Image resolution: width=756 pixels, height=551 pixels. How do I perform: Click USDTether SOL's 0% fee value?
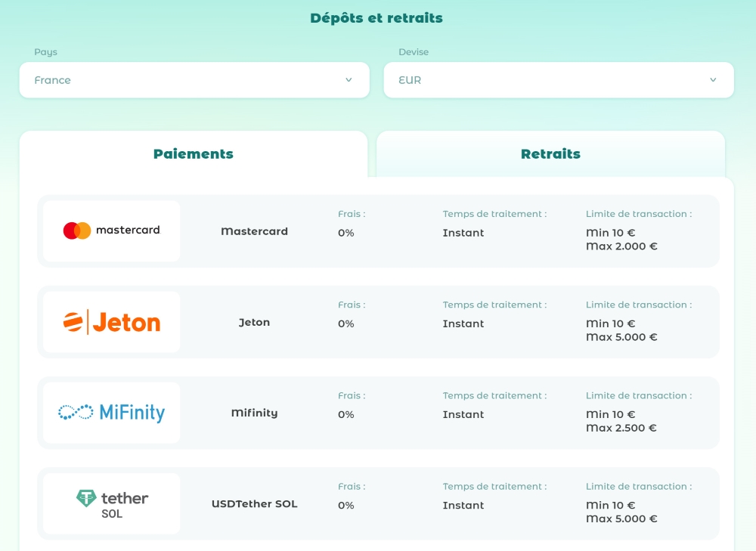(x=345, y=505)
